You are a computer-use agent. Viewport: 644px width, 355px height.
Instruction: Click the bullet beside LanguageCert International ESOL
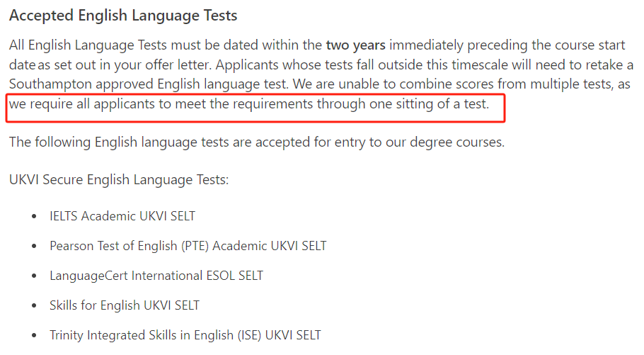tap(34, 276)
